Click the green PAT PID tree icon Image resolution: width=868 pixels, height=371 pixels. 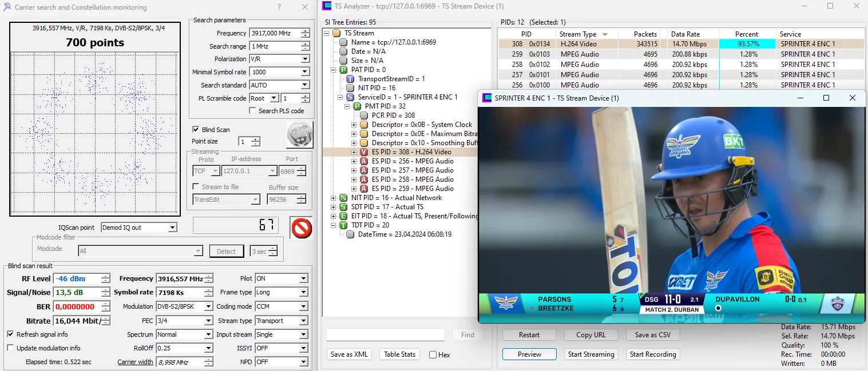pyautogui.click(x=343, y=70)
